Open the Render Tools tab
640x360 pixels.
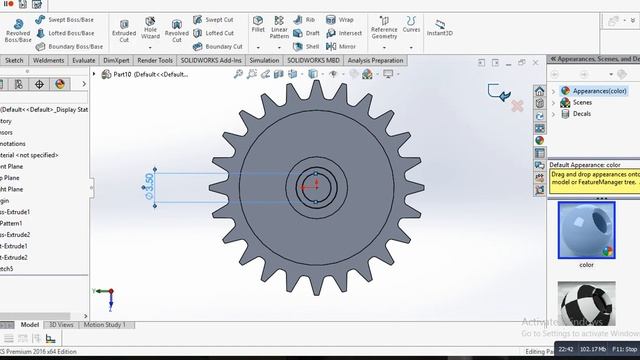155,60
